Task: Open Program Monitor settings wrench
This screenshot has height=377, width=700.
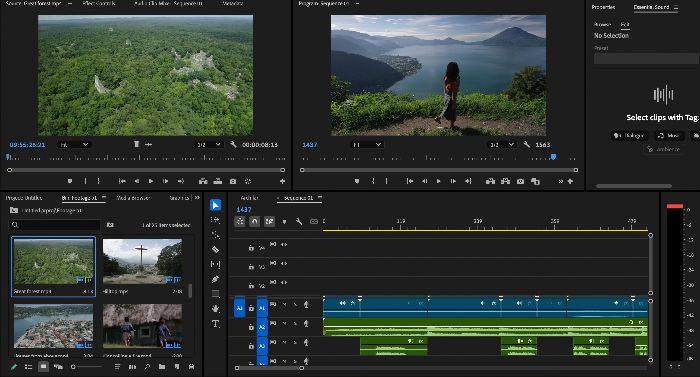Action: pyautogui.click(x=527, y=145)
